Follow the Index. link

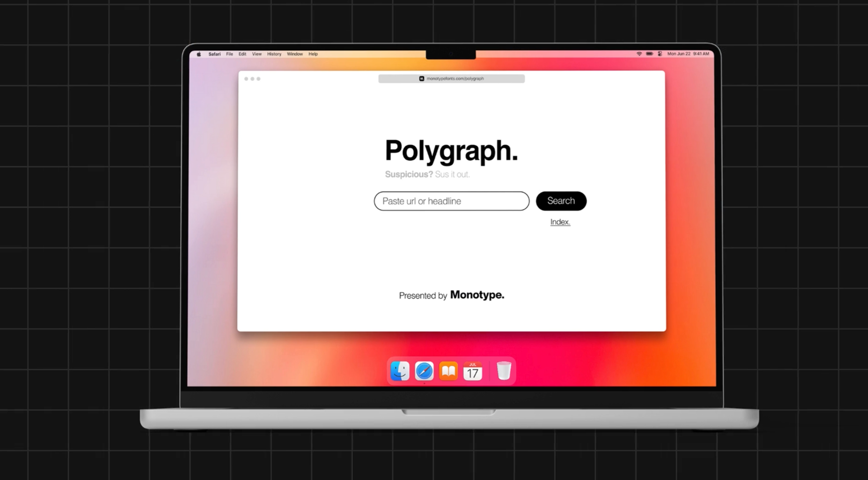(x=560, y=222)
